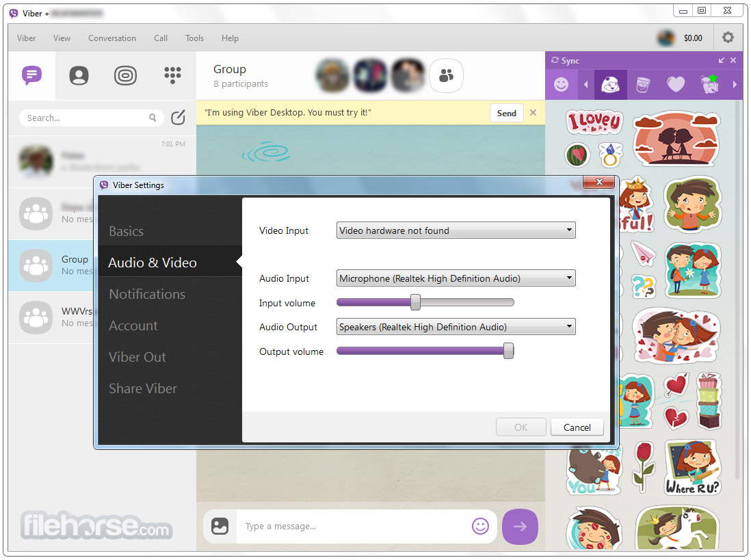Open the dial pad icon
This screenshot has height=560, width=751.
172,75
